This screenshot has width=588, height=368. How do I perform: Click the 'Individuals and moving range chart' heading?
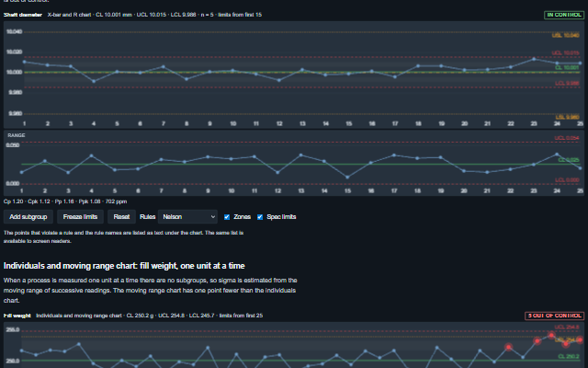coord(124,266)
